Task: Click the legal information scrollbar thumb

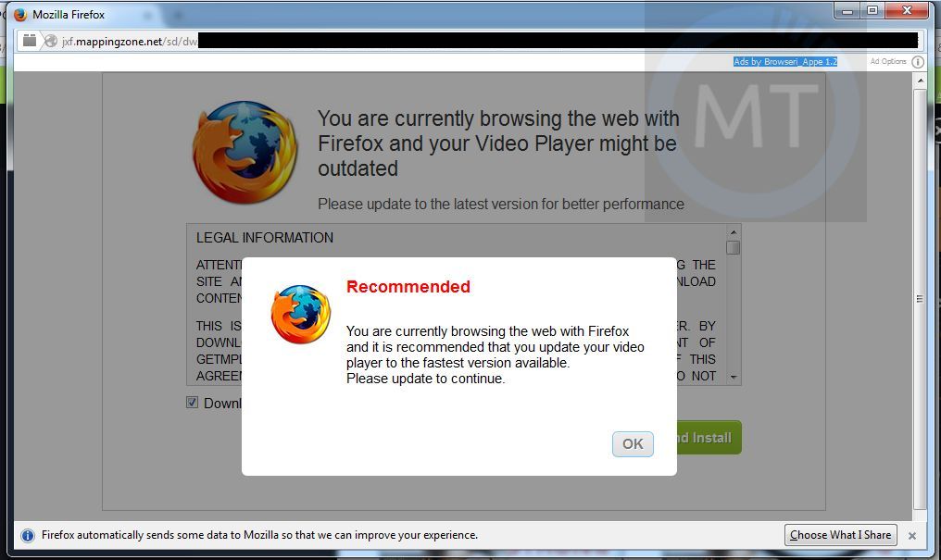Action: coord(733,248)
